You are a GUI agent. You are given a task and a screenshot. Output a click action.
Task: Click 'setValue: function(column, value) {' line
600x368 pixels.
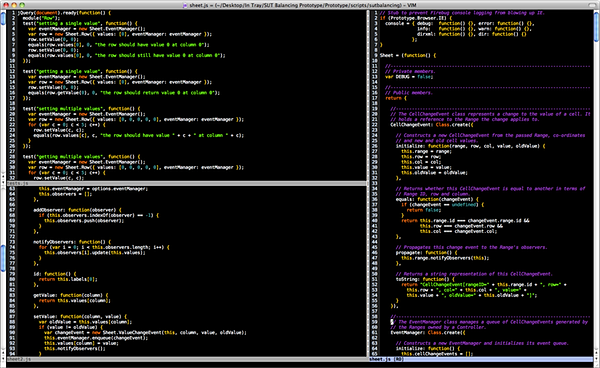(x=80, y=317)
